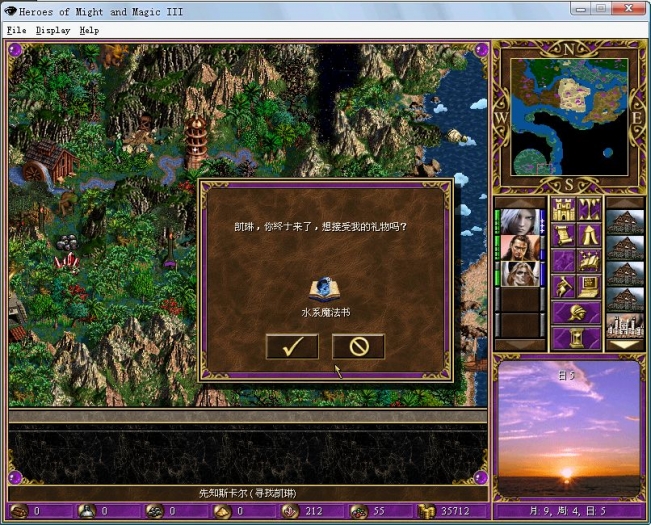Accept the gift with checkmark button

(x=292, y=347)
